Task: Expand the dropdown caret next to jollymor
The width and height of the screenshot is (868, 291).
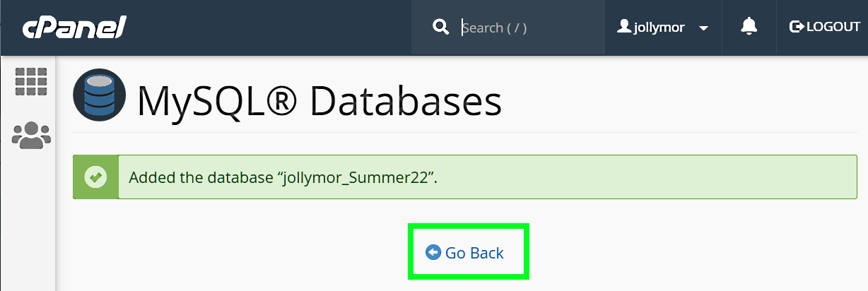Action: [703, 28]
